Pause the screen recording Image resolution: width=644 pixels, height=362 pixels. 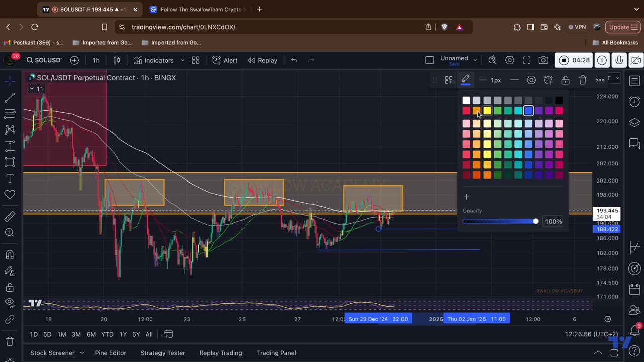point(602,60)
